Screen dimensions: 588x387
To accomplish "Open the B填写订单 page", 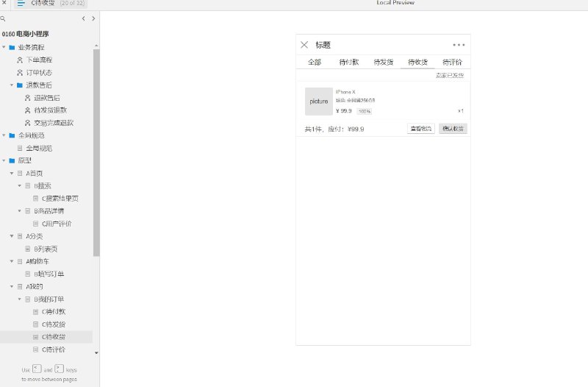I will click(x=49, y=274).
